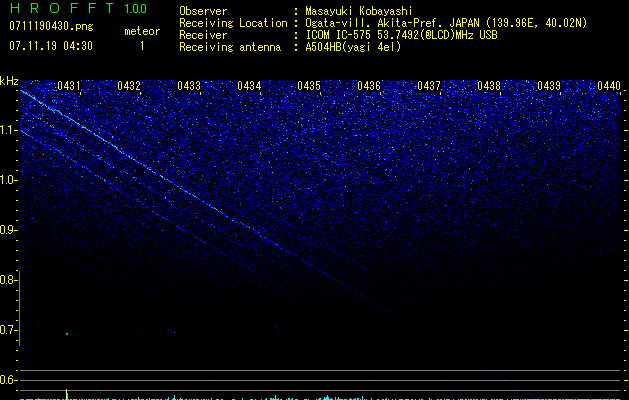
Task: Click the 0432 time marker
Action: point(129,86)
